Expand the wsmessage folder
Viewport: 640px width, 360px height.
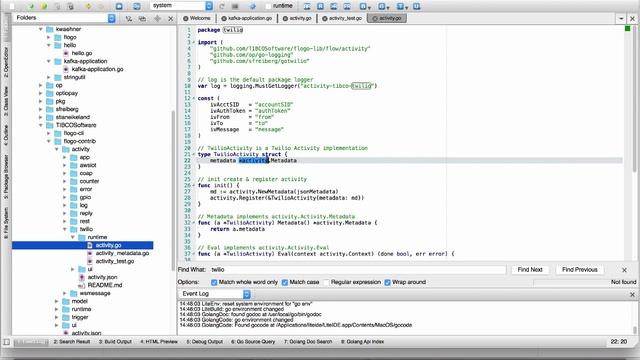[x=65, y=293]
